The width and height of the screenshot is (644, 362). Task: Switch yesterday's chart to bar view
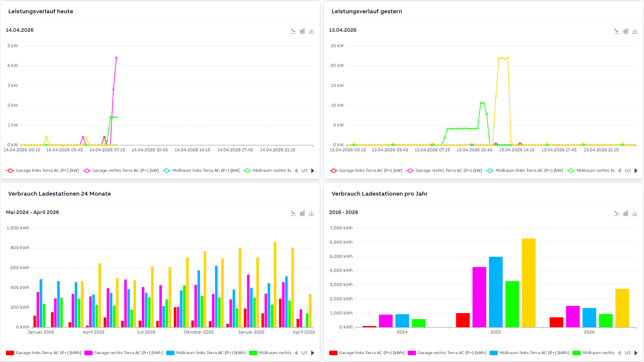click(625, 31)
